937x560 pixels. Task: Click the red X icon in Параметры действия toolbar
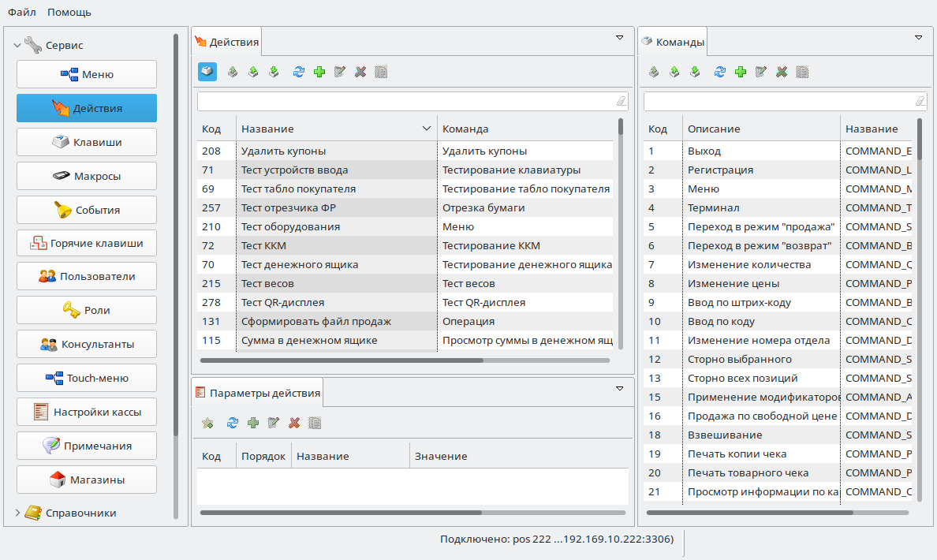pyautogui.click(x=294, y=423)
